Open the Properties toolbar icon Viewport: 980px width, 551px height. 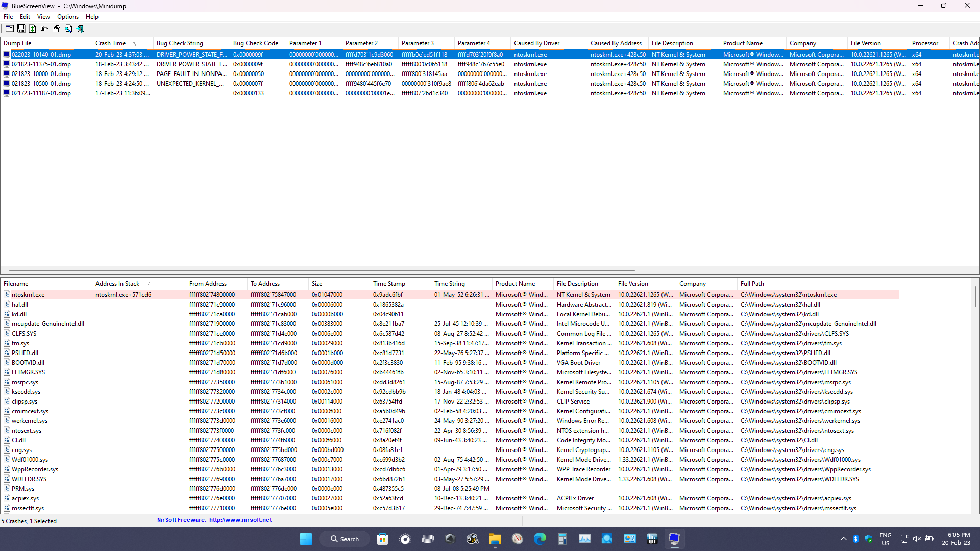click(x=56, y=29)
